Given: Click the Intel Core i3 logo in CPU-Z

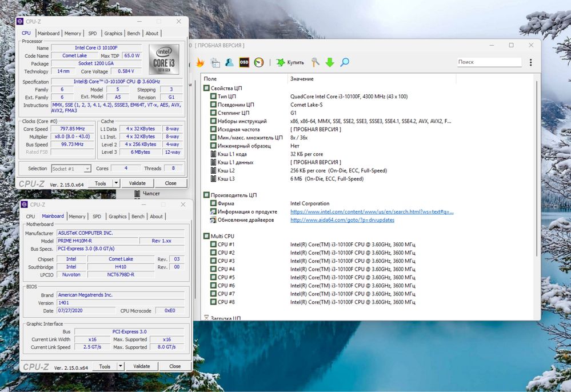Looking at the screenshot, I should pyautogui.click(x=164, y=59).
